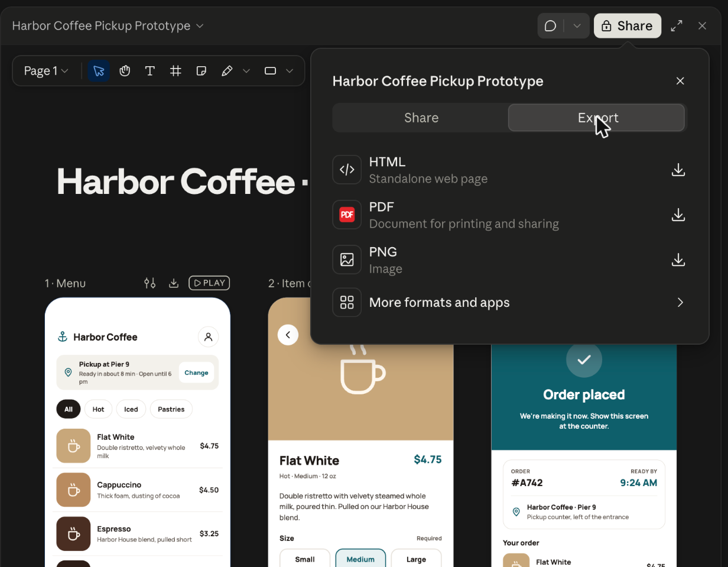Open the Page 1 dropdown
This screenshot has width=728, height=567.
point(46,71)
